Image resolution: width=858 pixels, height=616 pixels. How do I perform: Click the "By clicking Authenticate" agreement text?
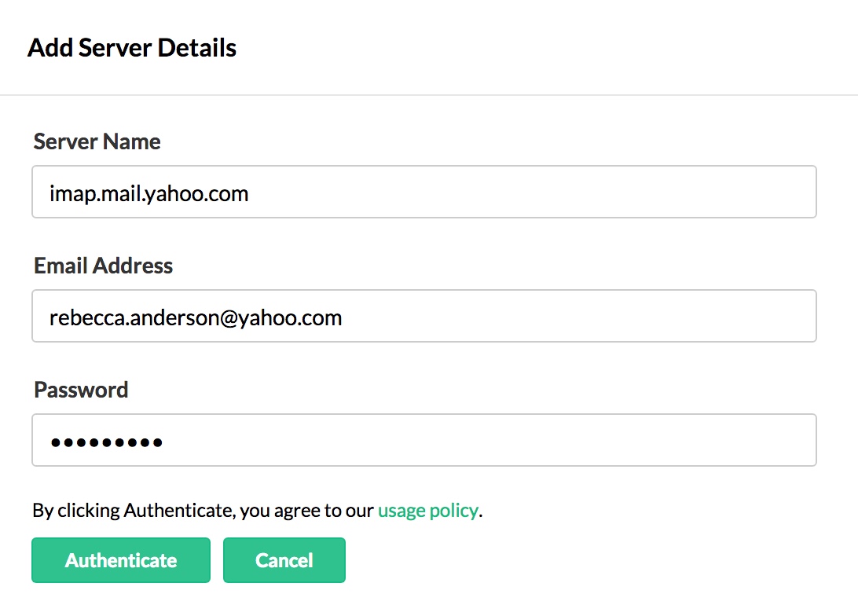click(x=134, y=511)
